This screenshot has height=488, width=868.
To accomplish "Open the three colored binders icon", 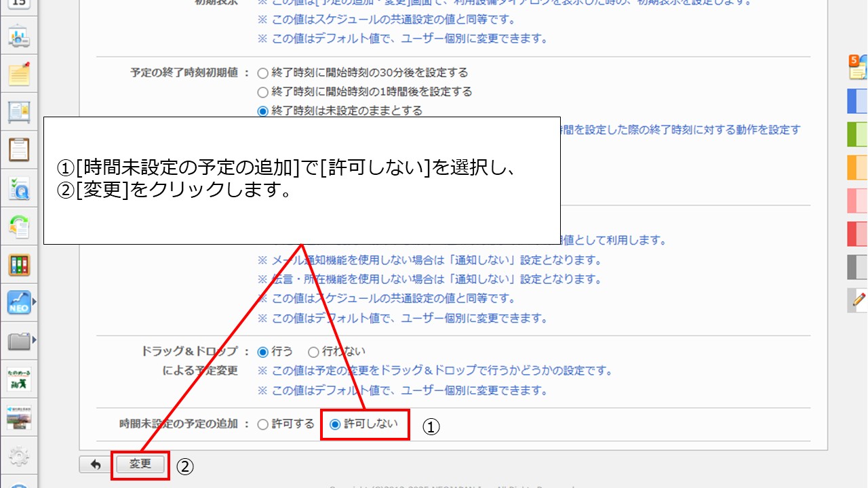I will pos(19,264).
